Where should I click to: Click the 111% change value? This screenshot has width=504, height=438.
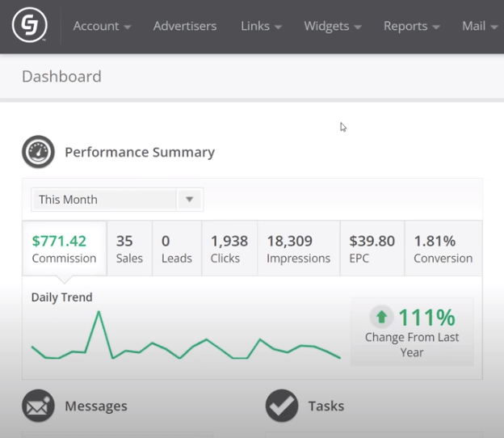point(426,317)
